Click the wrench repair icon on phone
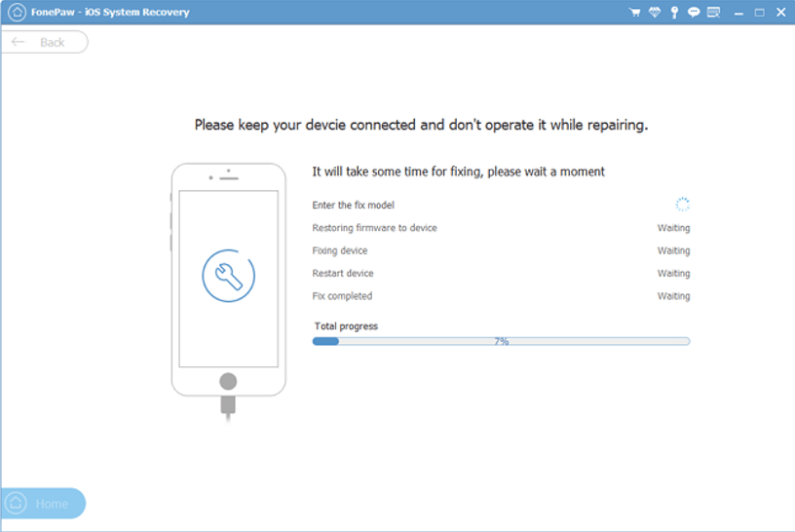Viewport: 795px width, 532px height. click(229, 276)
